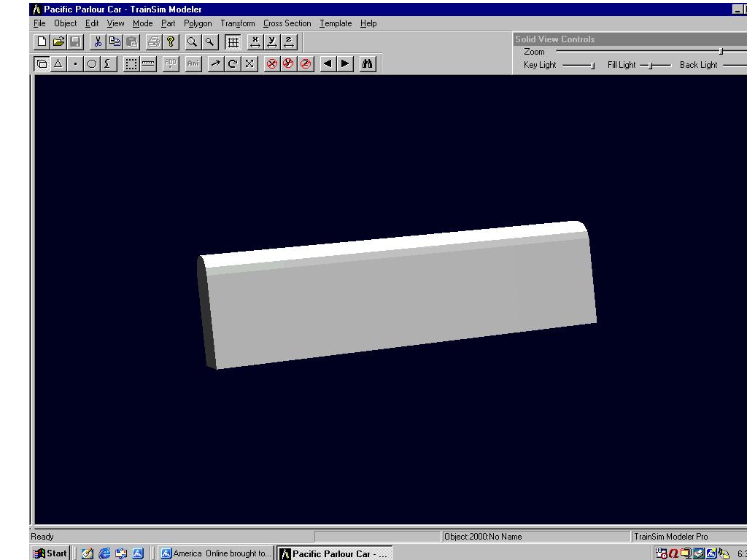This screenshot has height=560, width=747.
Task: Activate the ruler measure tool
Action: [x=148, y=64]
